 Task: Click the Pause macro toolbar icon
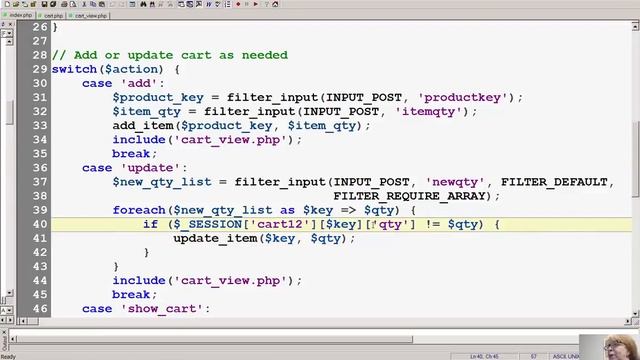(247, 4)
